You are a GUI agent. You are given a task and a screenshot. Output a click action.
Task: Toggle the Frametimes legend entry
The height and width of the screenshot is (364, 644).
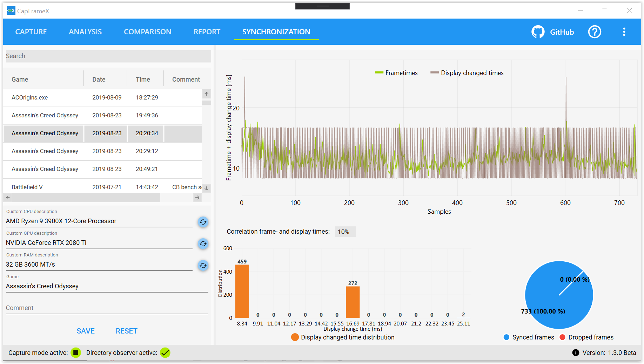pyautogui.click(x=396, y=73)
